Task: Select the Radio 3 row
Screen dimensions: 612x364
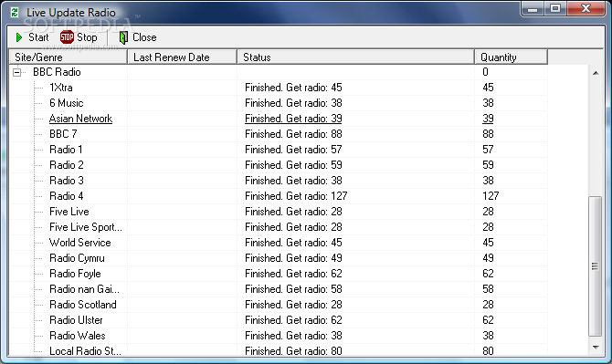Action: click(x=279, y=181)
